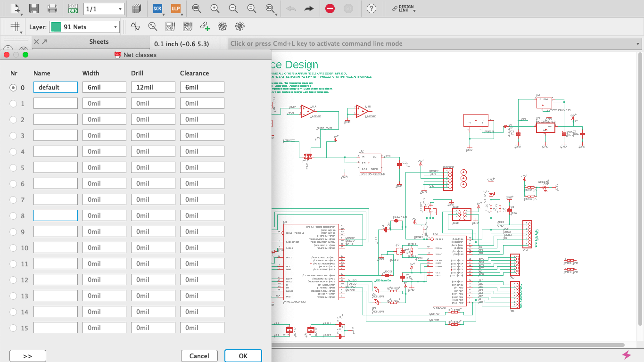Click the Print icon
This screenshot has width=644, height=362.
point(52,8)
